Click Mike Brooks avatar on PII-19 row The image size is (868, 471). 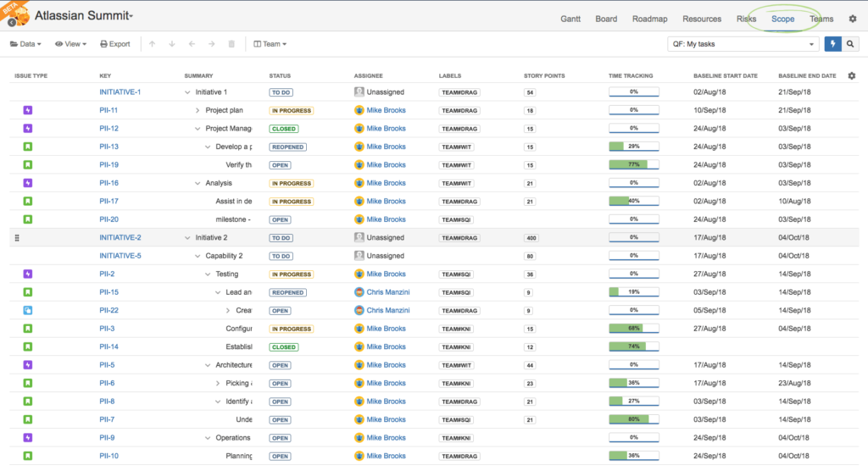(x=359, y=165)
